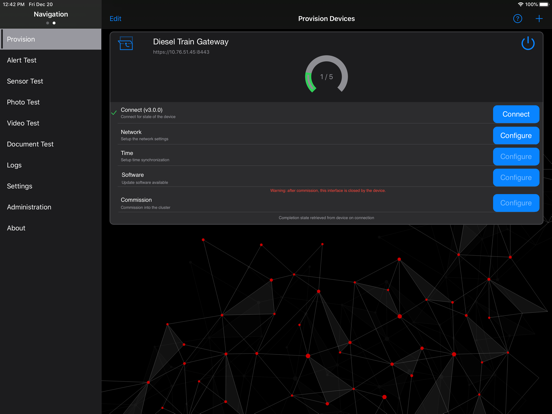View Logs from navigation
This screenshot has width=552, height=414.
coord(51,165)
